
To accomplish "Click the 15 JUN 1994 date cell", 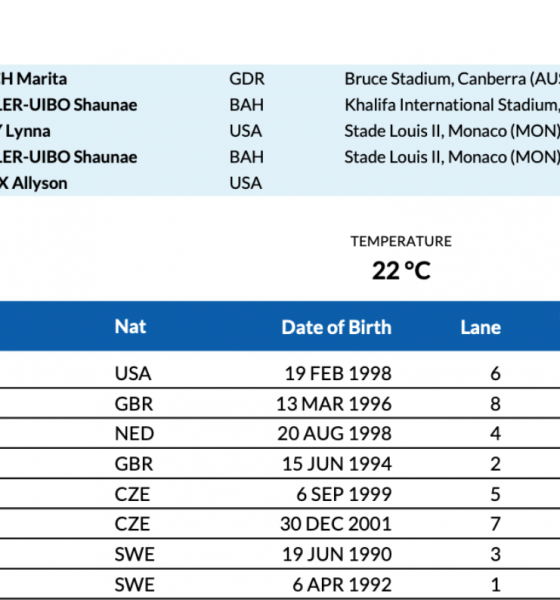I will click(337, 464).
